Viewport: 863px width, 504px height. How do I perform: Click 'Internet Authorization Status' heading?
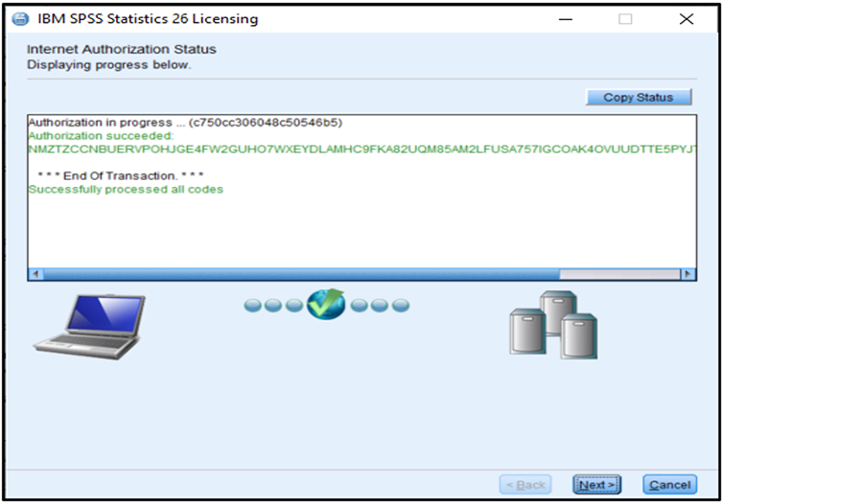coord(122,50)
